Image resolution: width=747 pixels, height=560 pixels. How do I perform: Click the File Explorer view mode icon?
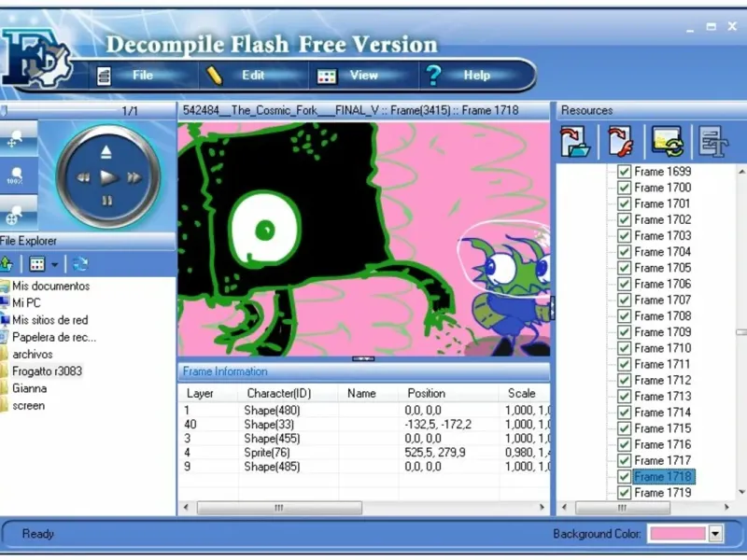(x=36, y=264)
